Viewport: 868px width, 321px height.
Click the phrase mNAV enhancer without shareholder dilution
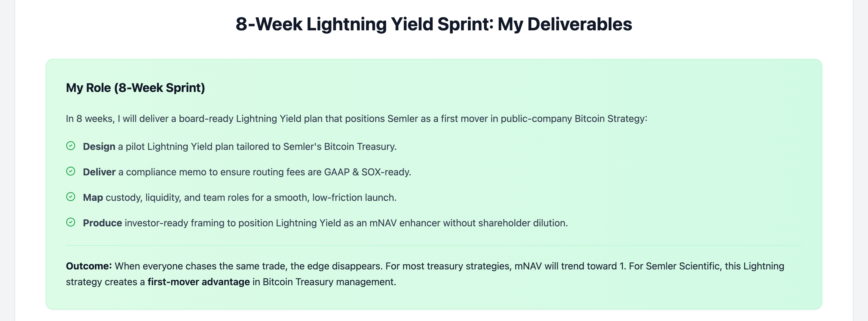tap(468, 223)
